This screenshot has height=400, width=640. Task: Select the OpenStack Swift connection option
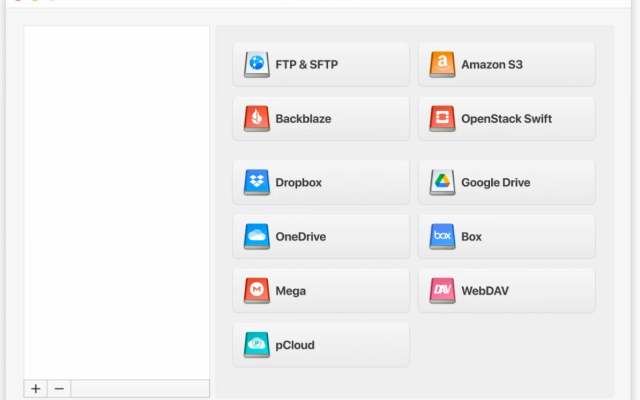click(507, 119)
